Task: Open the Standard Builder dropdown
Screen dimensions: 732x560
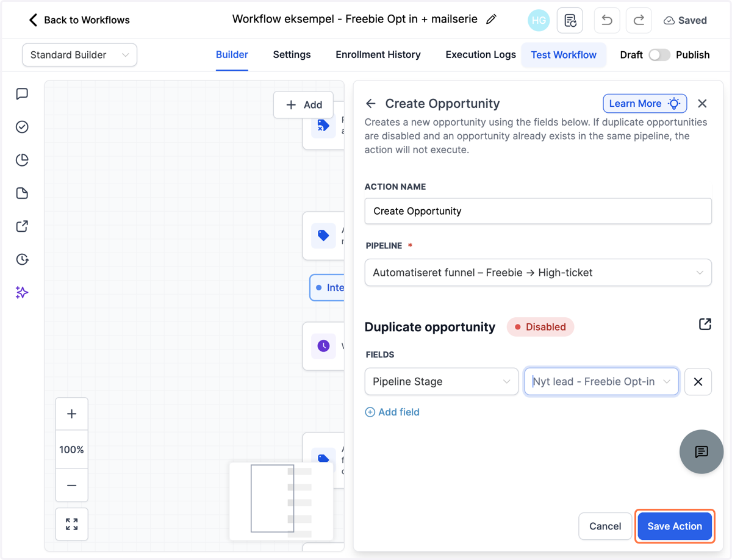Action: pos(79,55)
